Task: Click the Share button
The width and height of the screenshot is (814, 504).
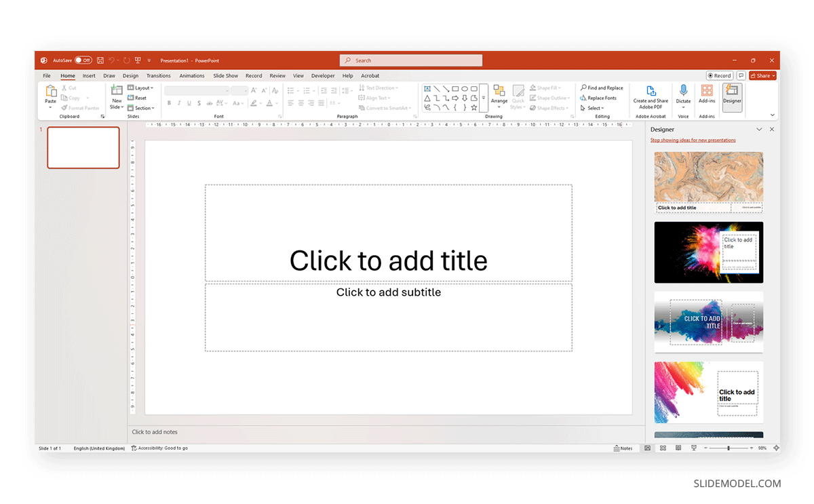Action: click(762, 76)
